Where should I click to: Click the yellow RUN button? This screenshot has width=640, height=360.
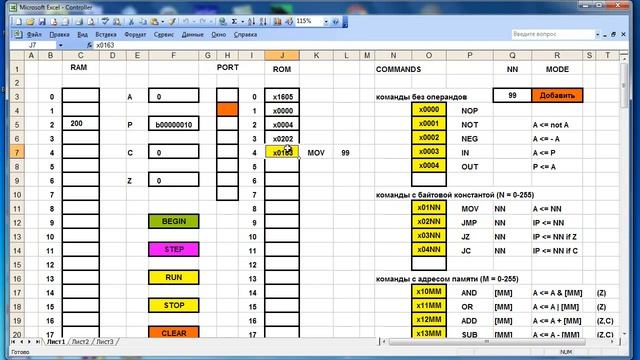(x=174, y=277)
